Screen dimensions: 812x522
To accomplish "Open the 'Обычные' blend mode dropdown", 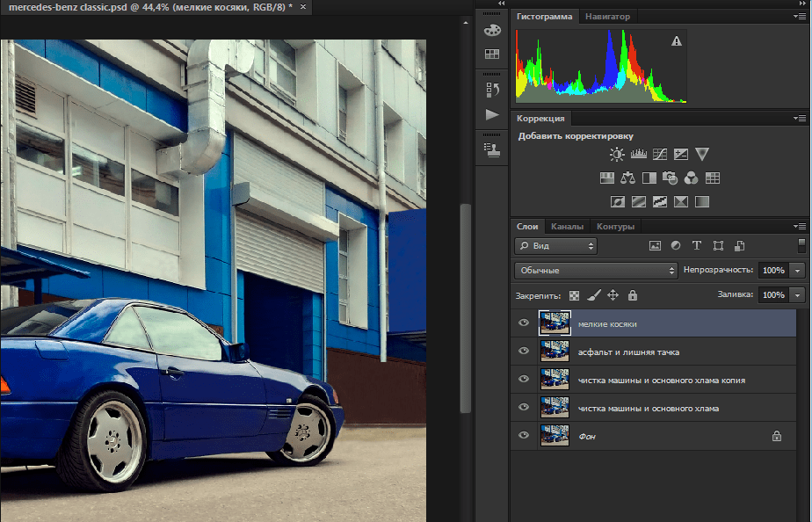I will (x=596, y=271).
